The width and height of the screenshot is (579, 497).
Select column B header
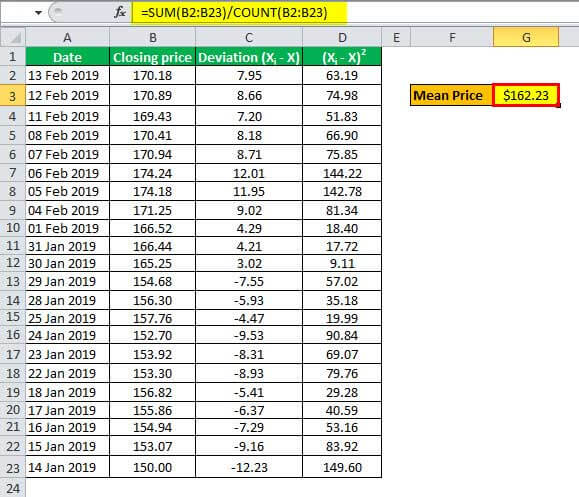(152, 38)
